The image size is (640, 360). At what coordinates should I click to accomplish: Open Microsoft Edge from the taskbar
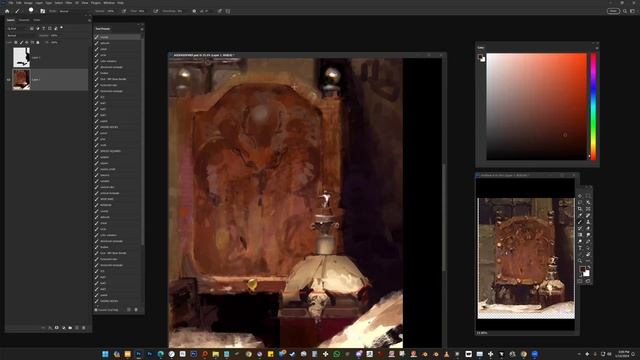click(x=160, y=354)
